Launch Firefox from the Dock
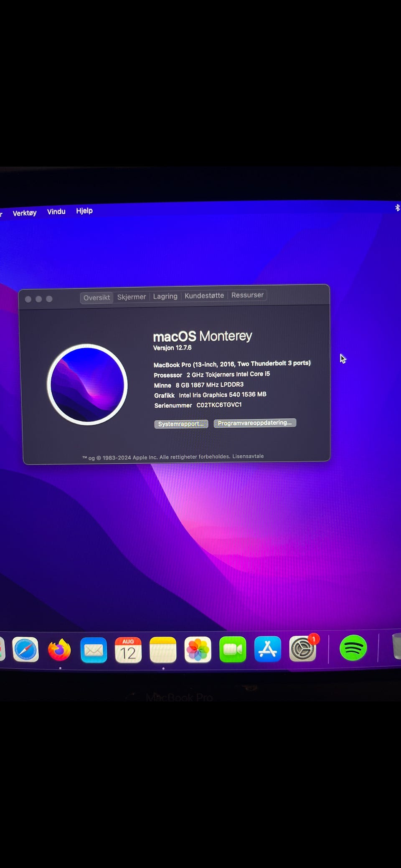401x868 pixels. click(59, 650)
